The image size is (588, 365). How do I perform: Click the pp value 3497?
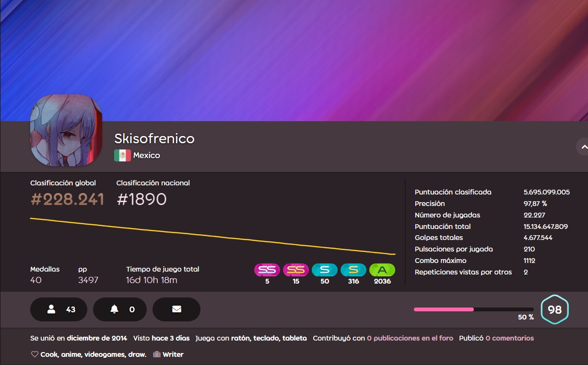tap(88, 280)
